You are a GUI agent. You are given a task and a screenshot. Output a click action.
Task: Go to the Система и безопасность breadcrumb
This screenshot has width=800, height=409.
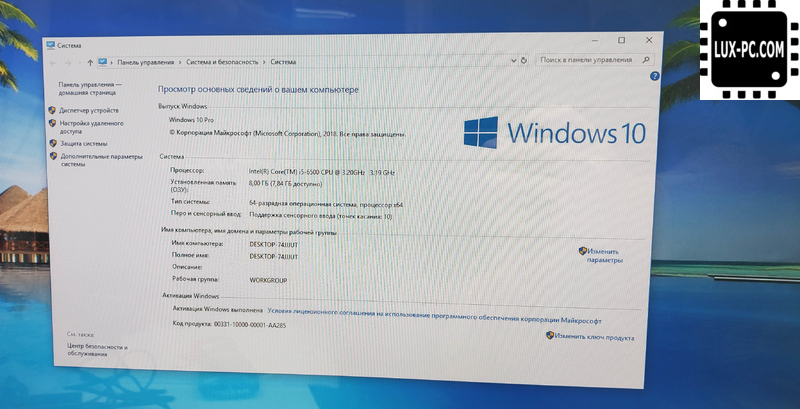[x=220, y=62]
